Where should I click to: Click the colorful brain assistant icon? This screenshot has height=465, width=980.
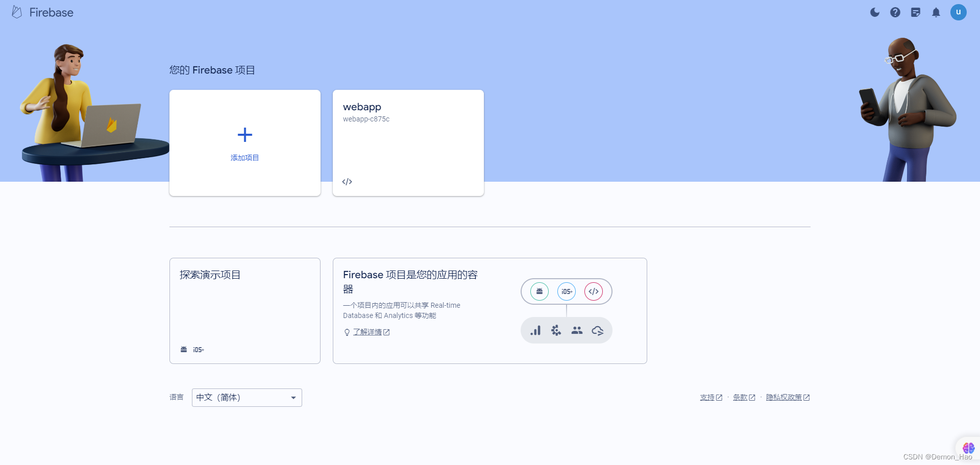[x=969, y=448]
